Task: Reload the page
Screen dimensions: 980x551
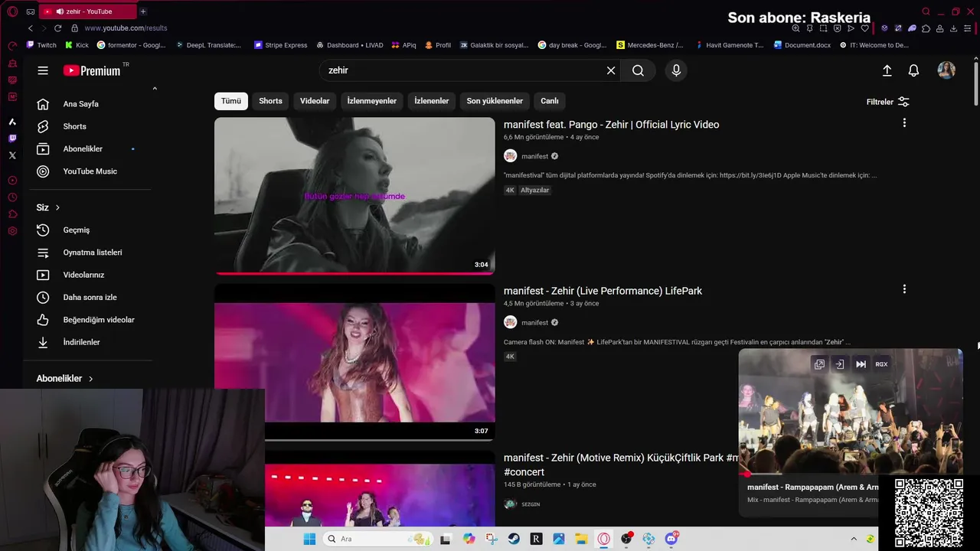Action: tap(57, 28)
